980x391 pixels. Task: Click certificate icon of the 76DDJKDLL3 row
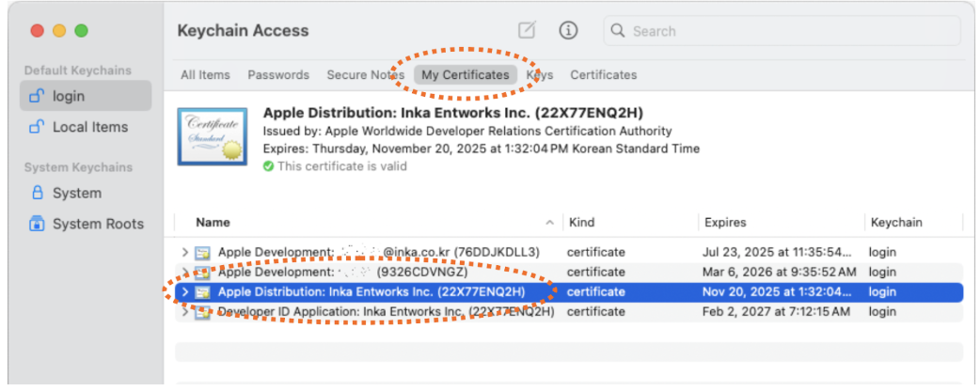(x=202, y=252)
